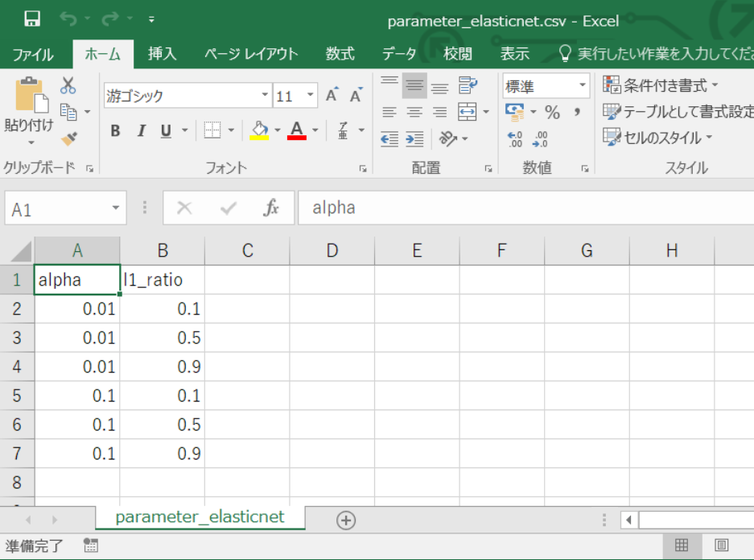Viewport: 754px width, 560px height.
Task: Apply yellow fill color to cell
Action: coord(259,130)
